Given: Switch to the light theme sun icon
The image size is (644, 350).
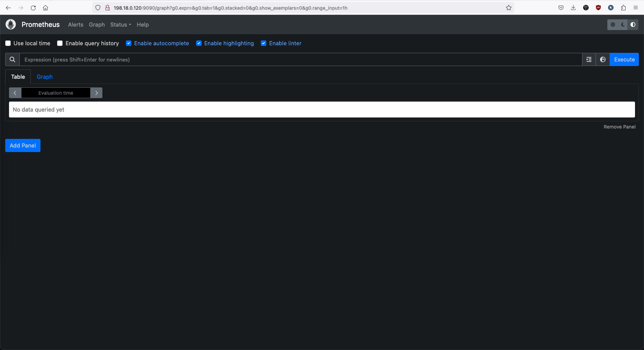Looking at the screenshot, I should [x=613, y=25].
